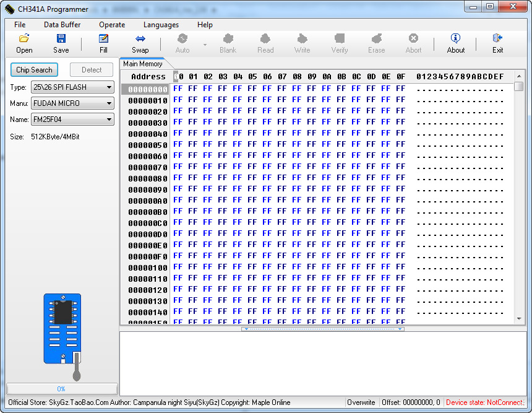Screen dimensions: 532x413
Task: Click column header 08
Action: tap(297, 76)
